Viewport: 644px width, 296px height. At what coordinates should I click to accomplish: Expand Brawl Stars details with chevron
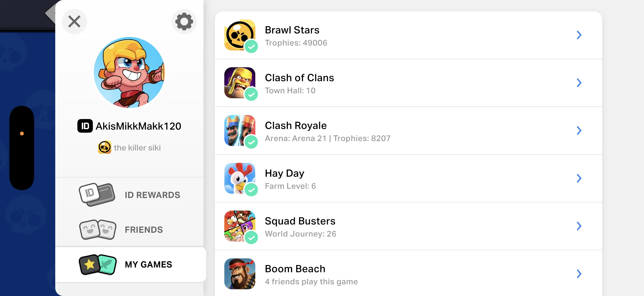coord(579,35)
